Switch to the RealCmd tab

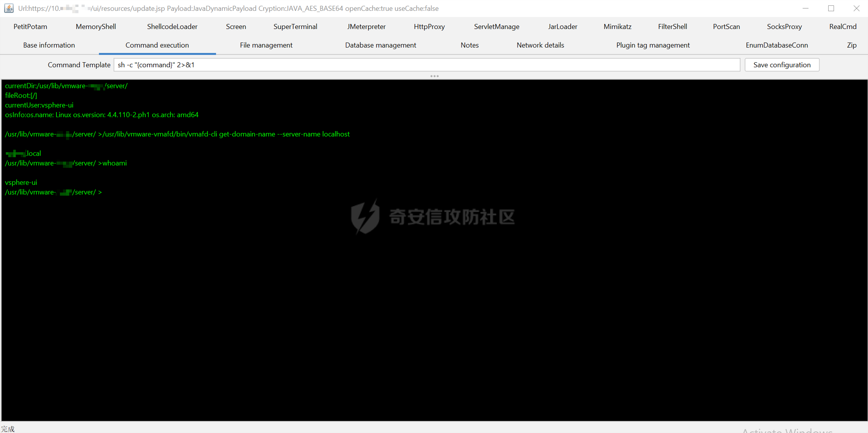pyautogui.click(x=843, y=27)
